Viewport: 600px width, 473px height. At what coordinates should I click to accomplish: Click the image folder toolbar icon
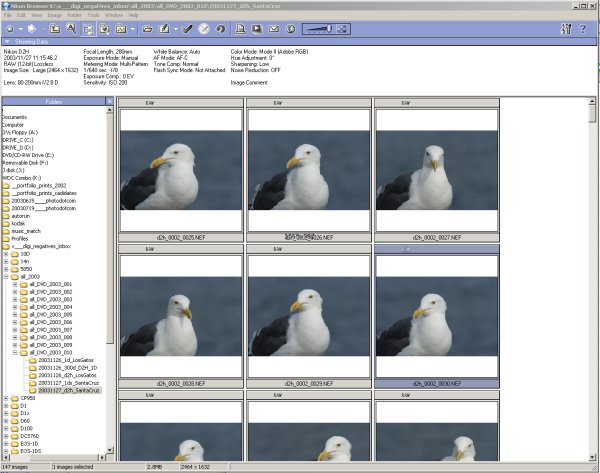click(x=121, y=29)
